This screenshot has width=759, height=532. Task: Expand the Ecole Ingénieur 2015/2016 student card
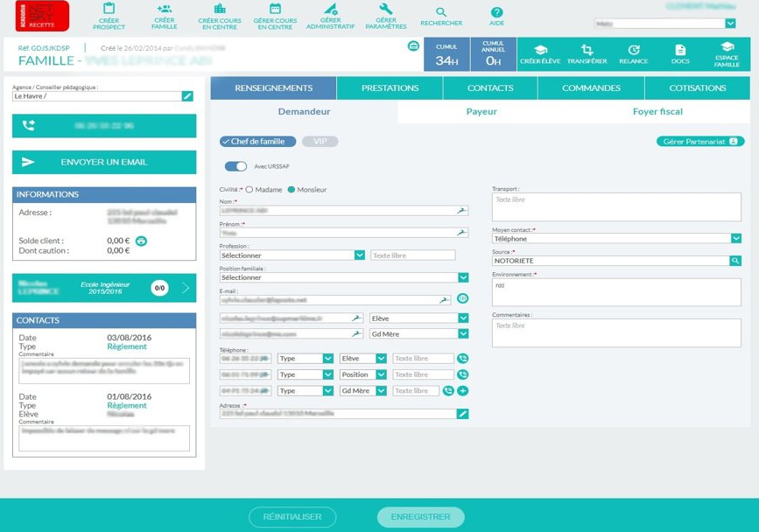[104, 288]
